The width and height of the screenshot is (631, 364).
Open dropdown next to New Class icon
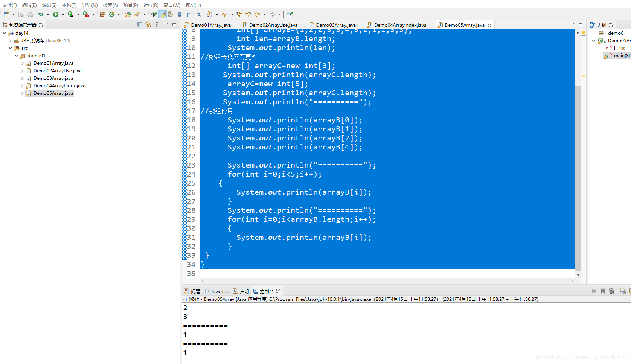pos(119,14)
